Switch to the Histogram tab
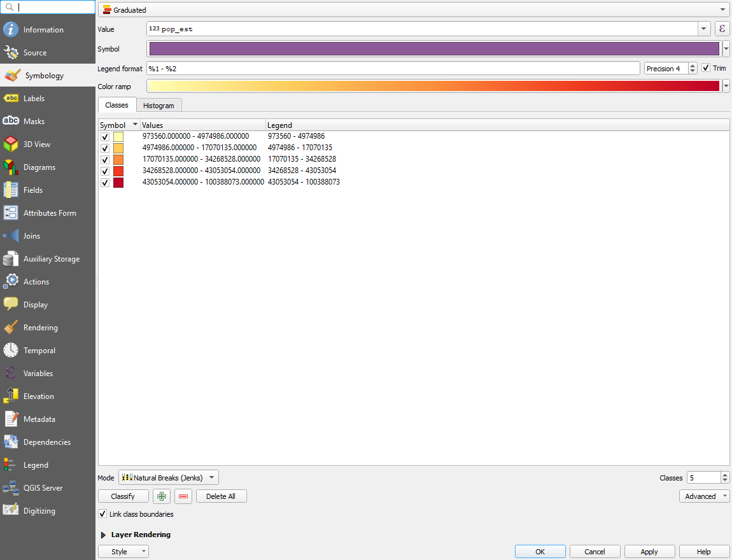The image size is (732, 560). coord(158,106)
